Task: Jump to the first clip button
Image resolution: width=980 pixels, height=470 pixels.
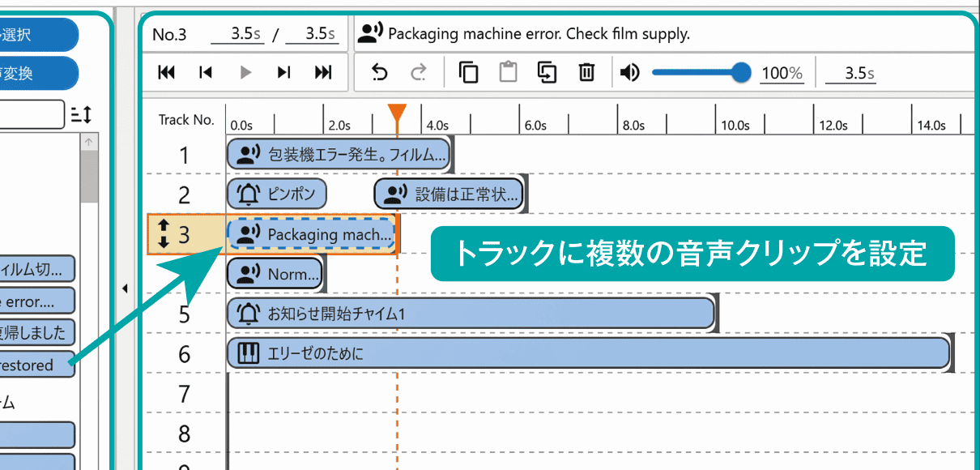Action: point(167,73)
